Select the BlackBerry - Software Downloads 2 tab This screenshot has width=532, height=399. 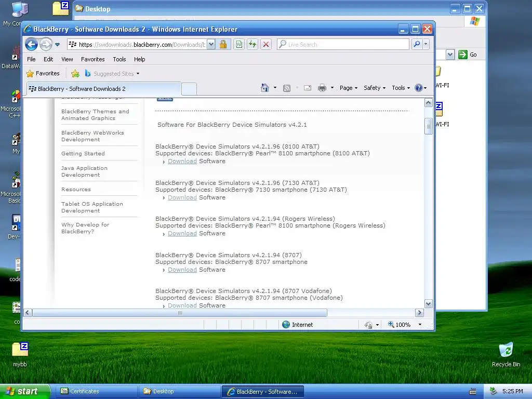(x=104, y=89)
